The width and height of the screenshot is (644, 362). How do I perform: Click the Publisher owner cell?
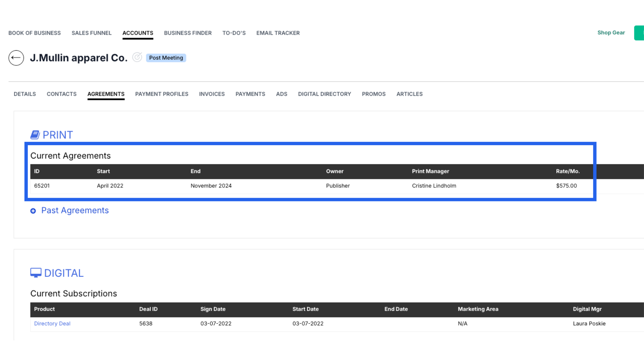pyautogui.click(x=338, y=186)
